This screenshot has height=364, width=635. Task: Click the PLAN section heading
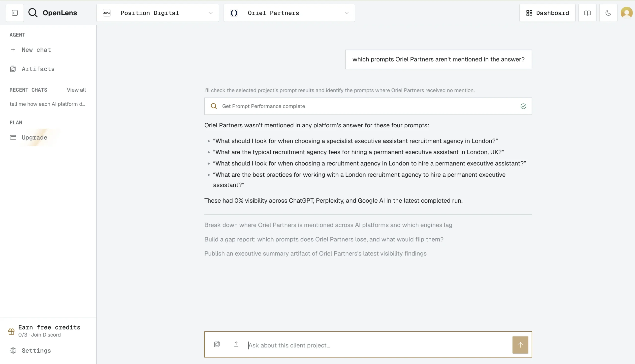point(16,122)
